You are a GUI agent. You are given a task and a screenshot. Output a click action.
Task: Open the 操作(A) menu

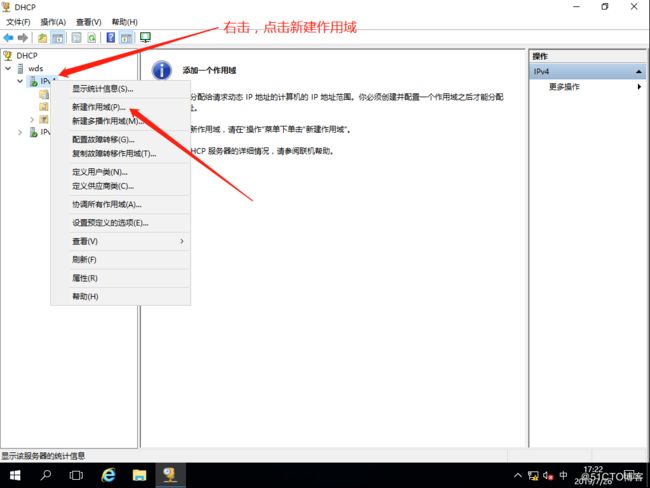[x=53, y=22]
